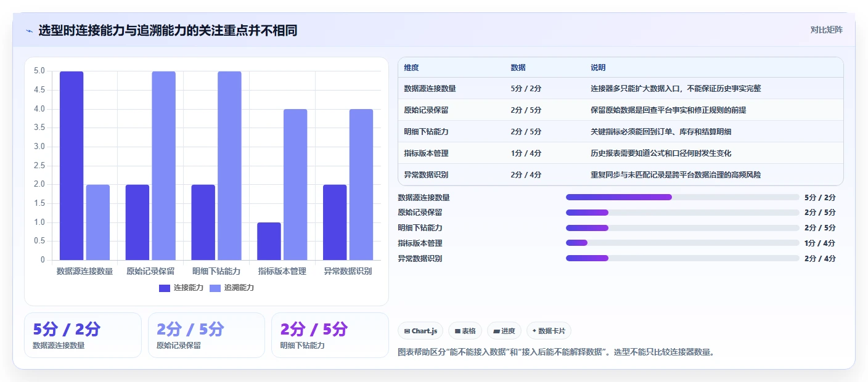Screen dimensions: 868x382
Task: Click the Chart.js tag chip
Action: click(420, 331)
